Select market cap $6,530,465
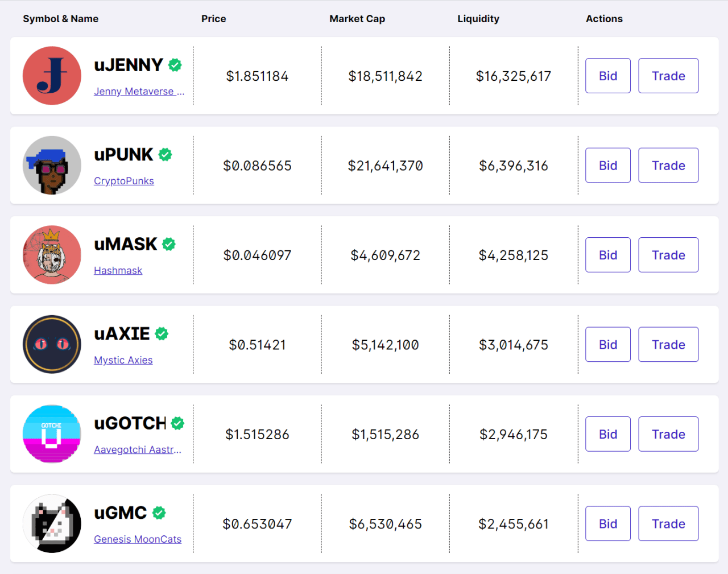Screen dimensions: 728x574 tap(386, 524)
